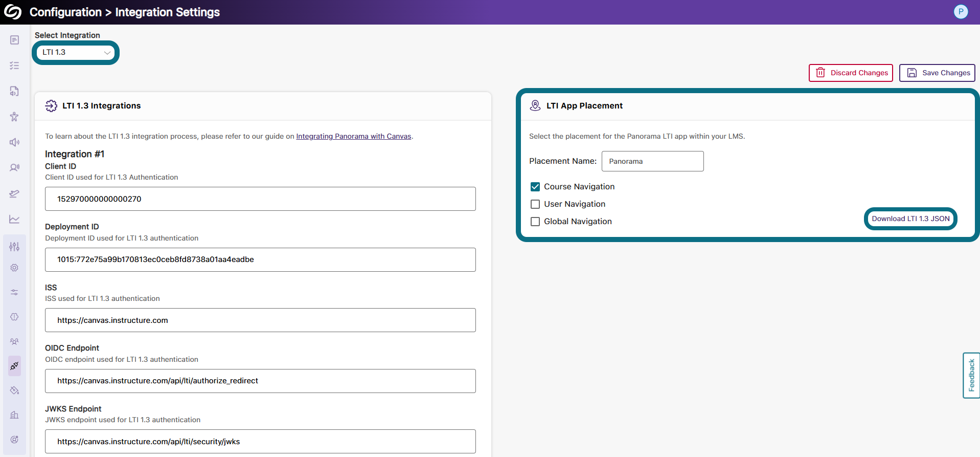Click Save Changes button
Viewport: 980px width, 457px height.
pos(937,73)
